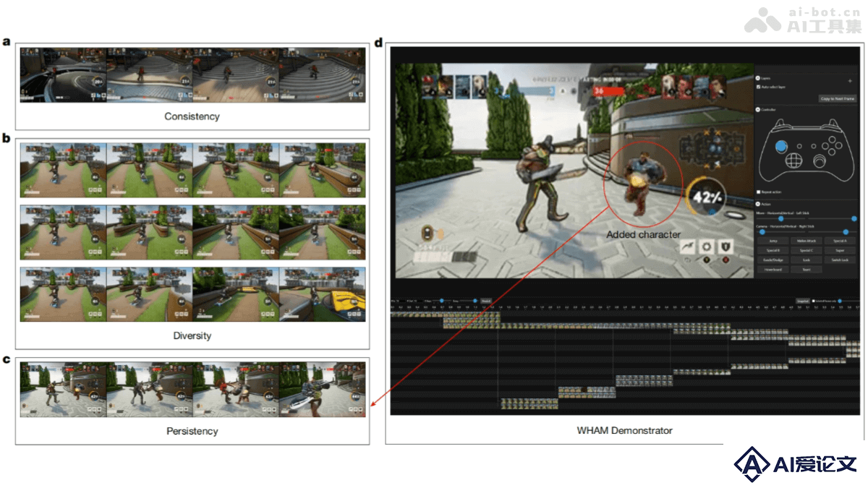The image size is (868, 488).
Task: Click the Switch Lock action button
Action: click(840, 260)
